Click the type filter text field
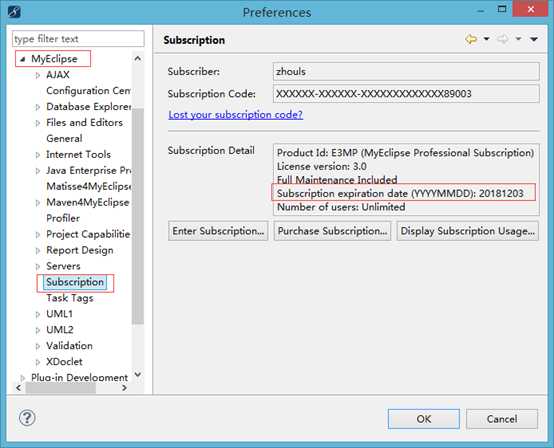This screenshot has width=554, height=448. coord(78,39)
